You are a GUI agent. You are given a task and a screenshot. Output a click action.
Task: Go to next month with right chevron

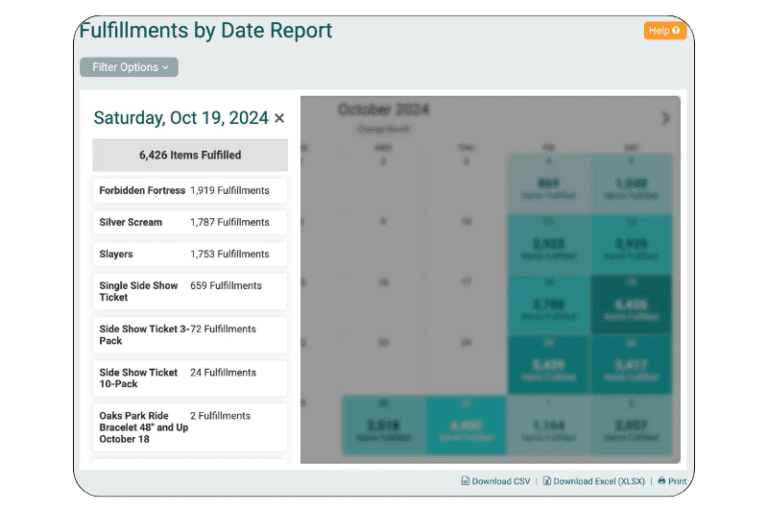tap(666, 118)
